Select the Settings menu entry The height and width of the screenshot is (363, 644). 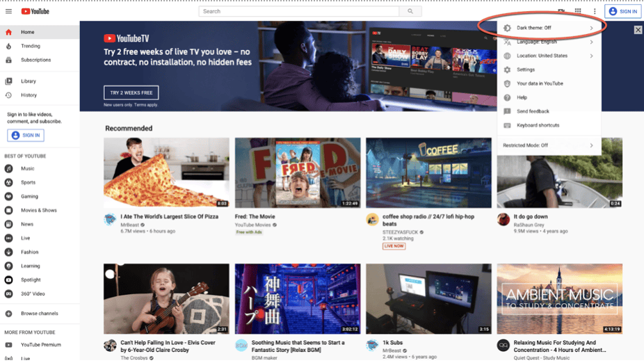[549, 70]
